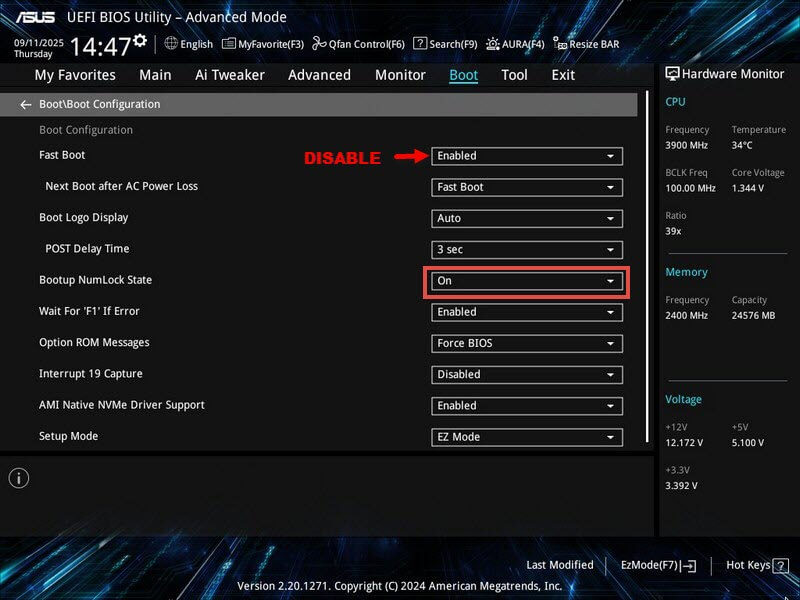The image size is (800, 600).
Task: Open the Tool tab
Action: point(514,75)
